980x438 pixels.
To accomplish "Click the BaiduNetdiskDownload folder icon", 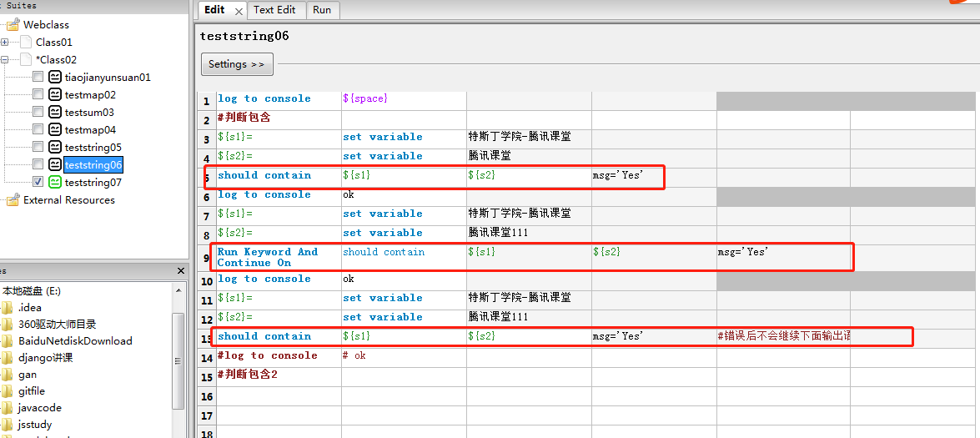I will pyautogui.click(x=7, y=341).
